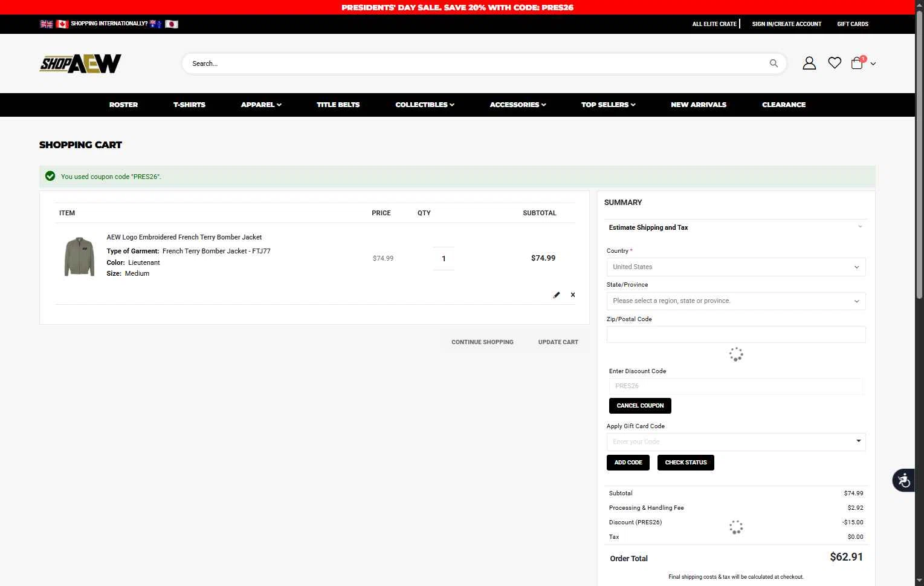Open the jacket product thumbnail
Screen dimensions: 924x586
click(x=79, y=256)
